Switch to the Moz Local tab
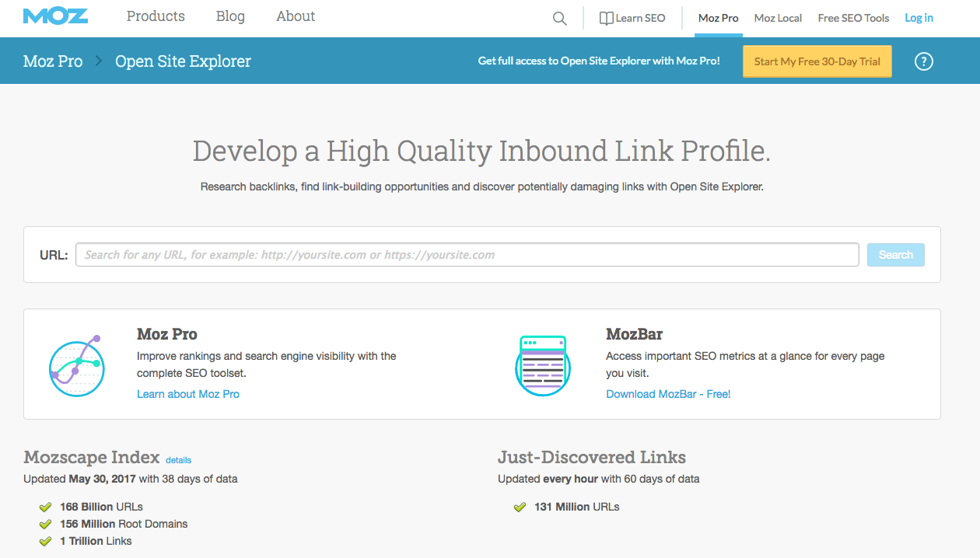Viewport: 980px width, 558px height. click(x=778, y=18)
